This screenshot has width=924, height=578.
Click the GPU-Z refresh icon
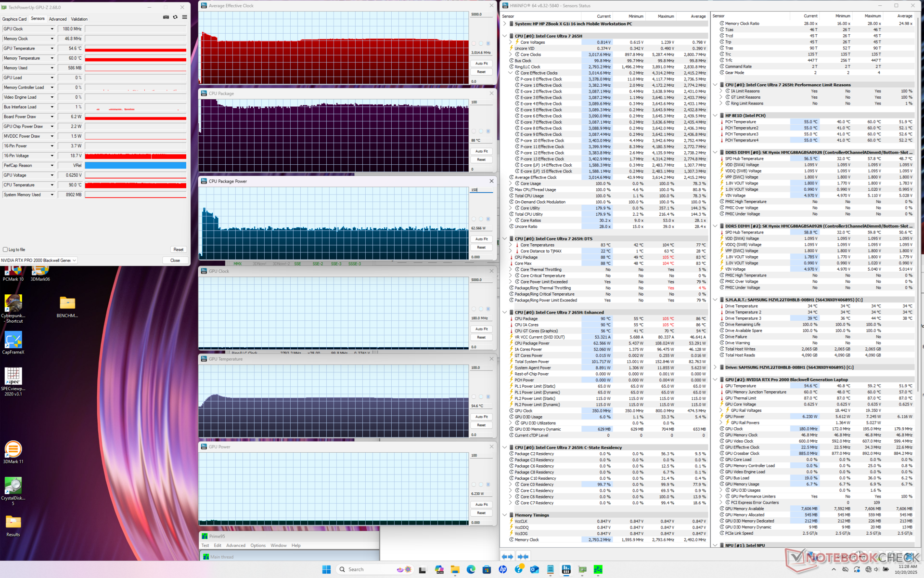pyautogui.click(x=175, y=17)
